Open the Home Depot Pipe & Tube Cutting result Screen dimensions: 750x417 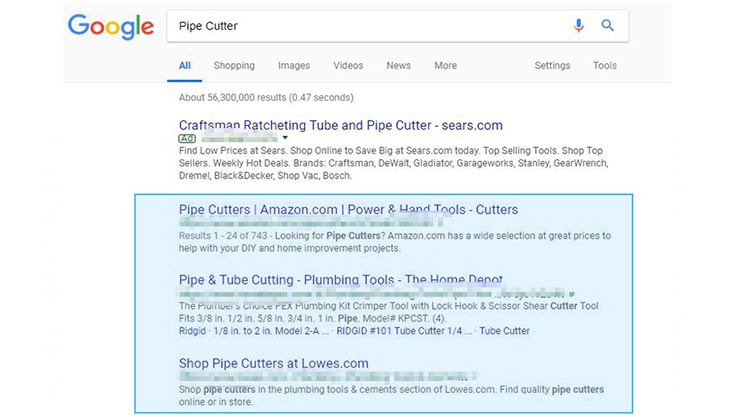(x=340, y=280)
